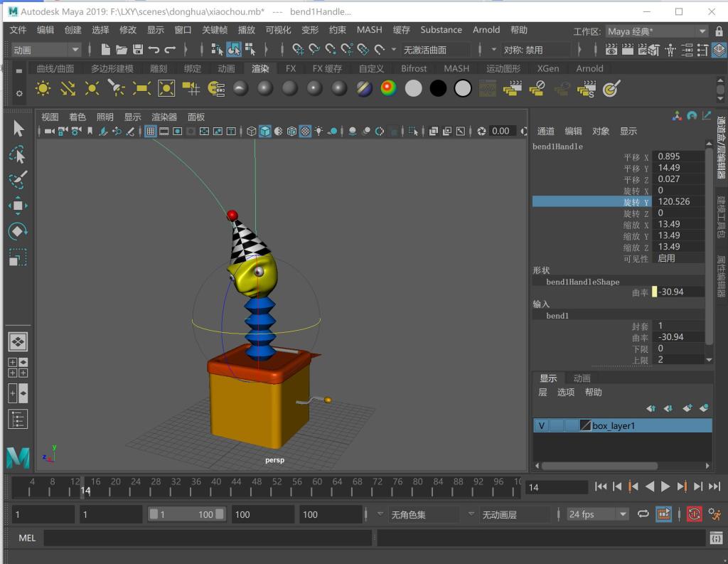
Task: Create a directional light from the shelf
Action: [x=68, y=88]
